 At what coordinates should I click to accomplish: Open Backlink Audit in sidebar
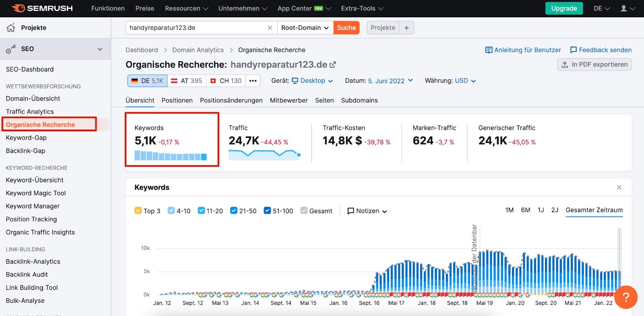tap(27, 275)
